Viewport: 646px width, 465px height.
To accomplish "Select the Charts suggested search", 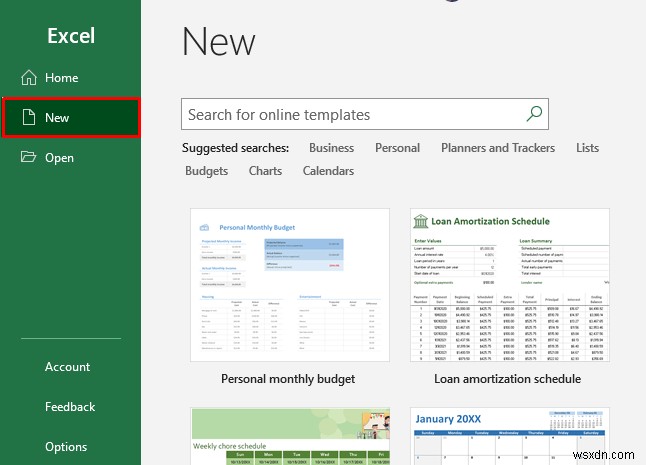I will click(x=265, y=171).
